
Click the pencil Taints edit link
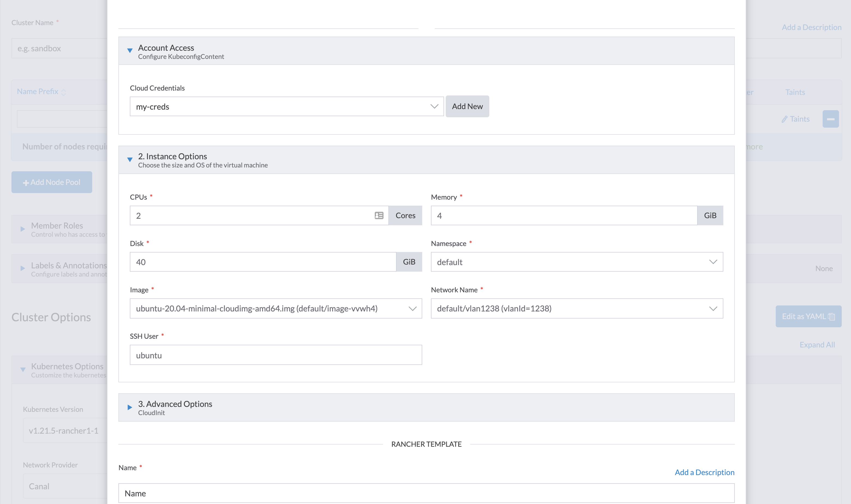795,119
